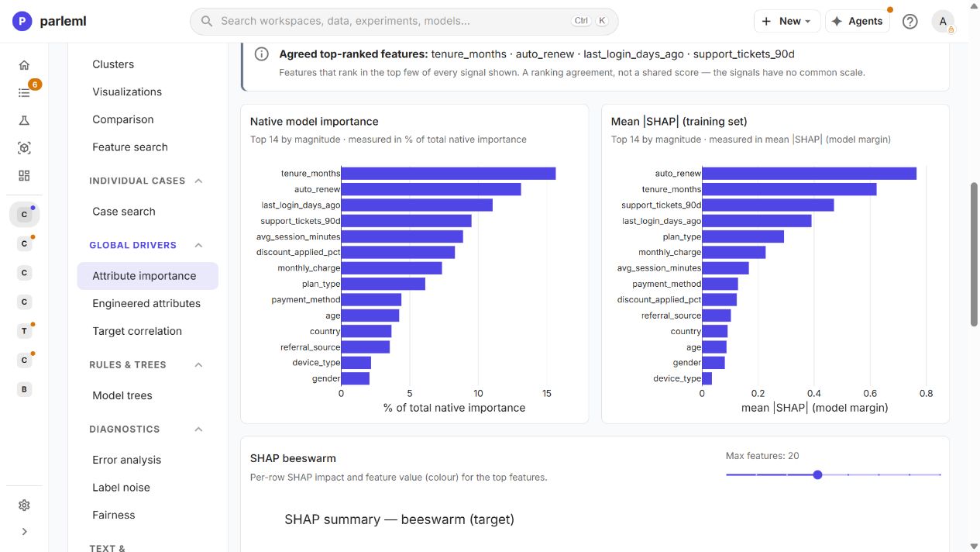Click the Native model importance heading
This screenshot has width=980, height=552.
(x=315, y=122)
